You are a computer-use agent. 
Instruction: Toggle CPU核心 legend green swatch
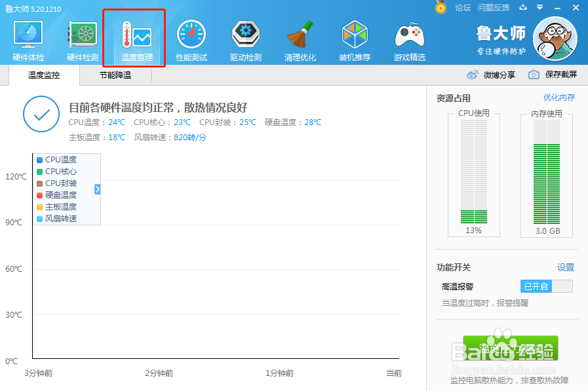point(40,172)
